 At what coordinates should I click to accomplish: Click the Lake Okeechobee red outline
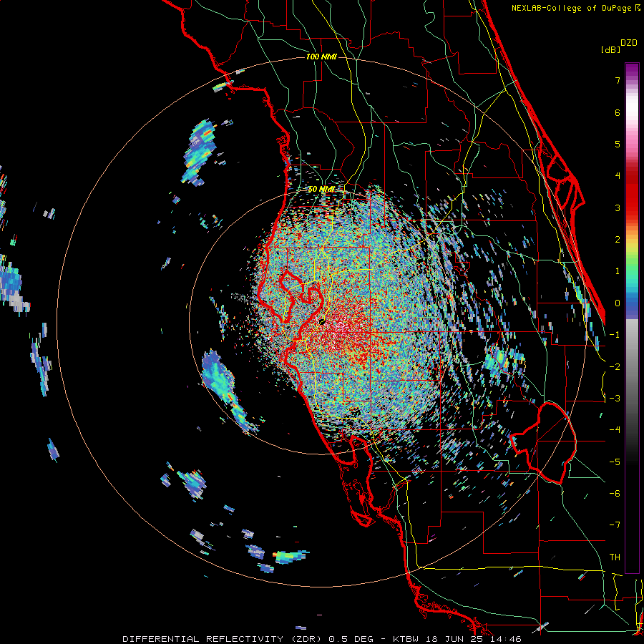tap(543, 443)
